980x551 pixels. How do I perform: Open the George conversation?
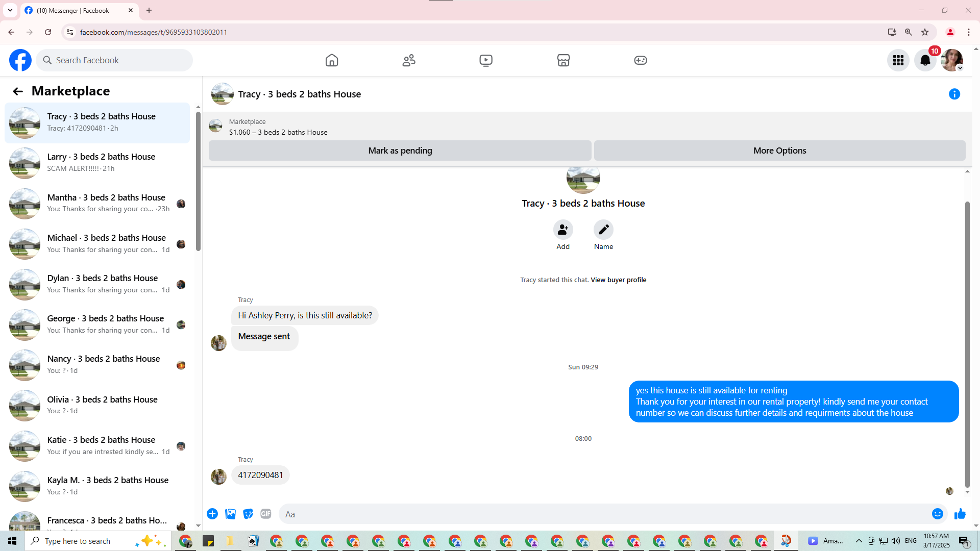point(97,324)
